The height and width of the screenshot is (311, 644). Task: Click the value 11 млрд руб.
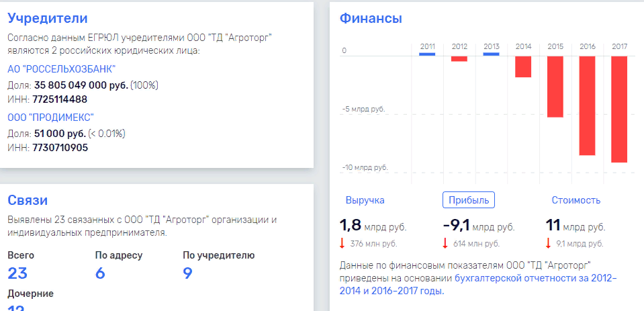click(x=576, y=226)
